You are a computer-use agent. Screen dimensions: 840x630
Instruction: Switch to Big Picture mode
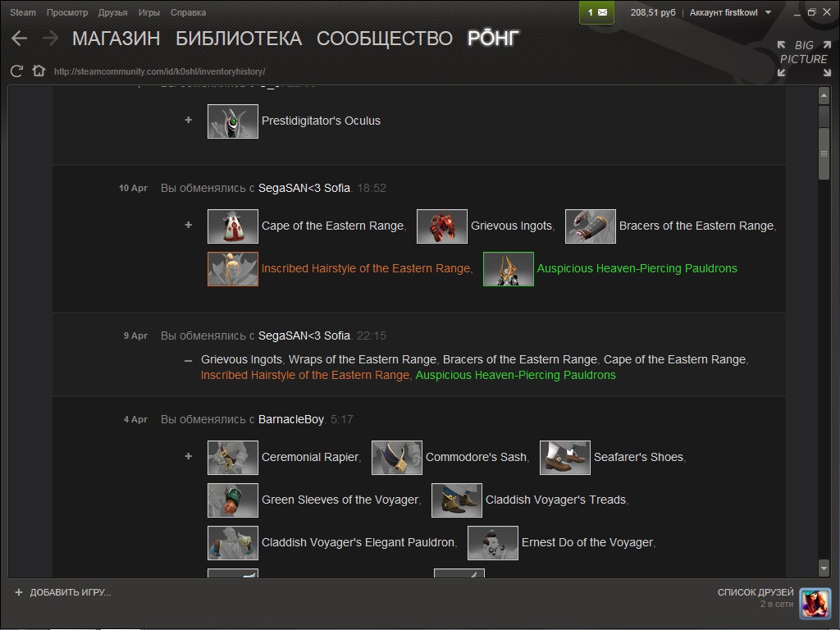pos(804,59)
